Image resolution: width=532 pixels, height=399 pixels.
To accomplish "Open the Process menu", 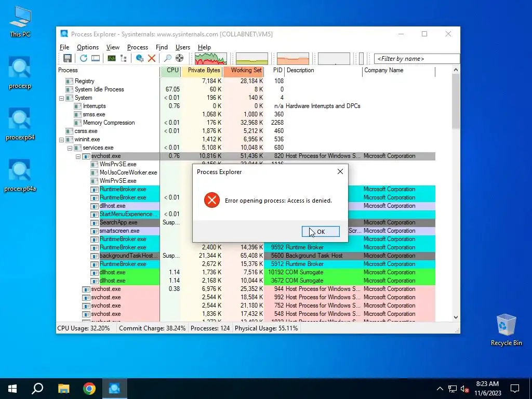I will (x=137, y=47).
